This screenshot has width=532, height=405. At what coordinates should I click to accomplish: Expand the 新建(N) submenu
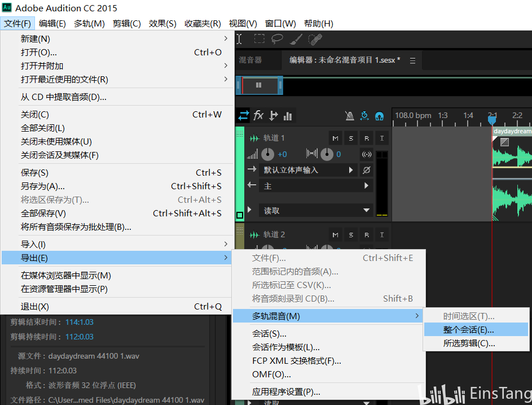(117, 39)
